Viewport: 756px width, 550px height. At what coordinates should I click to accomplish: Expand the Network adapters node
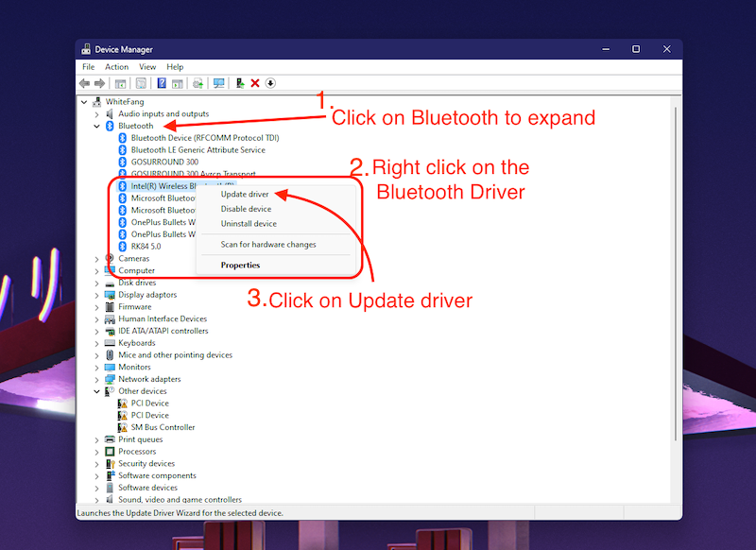[x=97, y=379]
